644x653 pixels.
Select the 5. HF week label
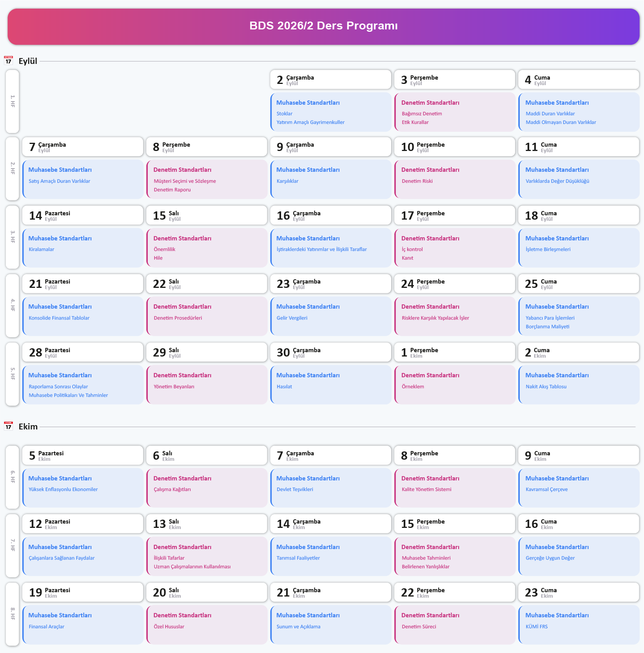tap(12, 374)
